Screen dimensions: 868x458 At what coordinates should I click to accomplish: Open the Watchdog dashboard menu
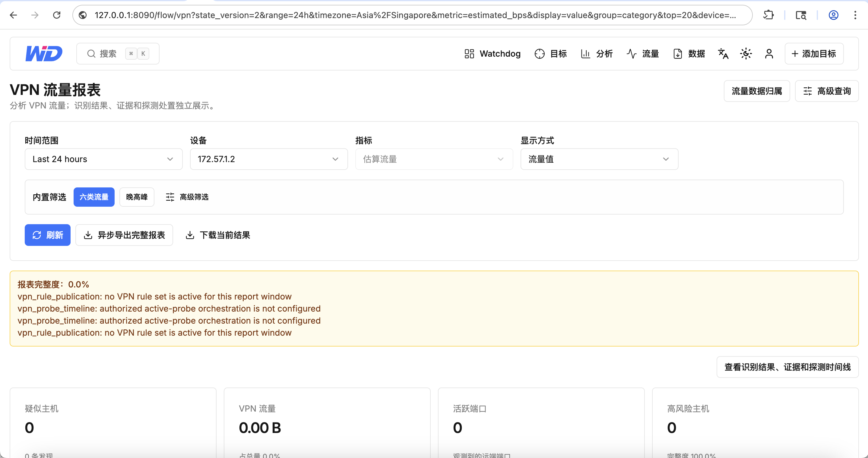point(492,54)
